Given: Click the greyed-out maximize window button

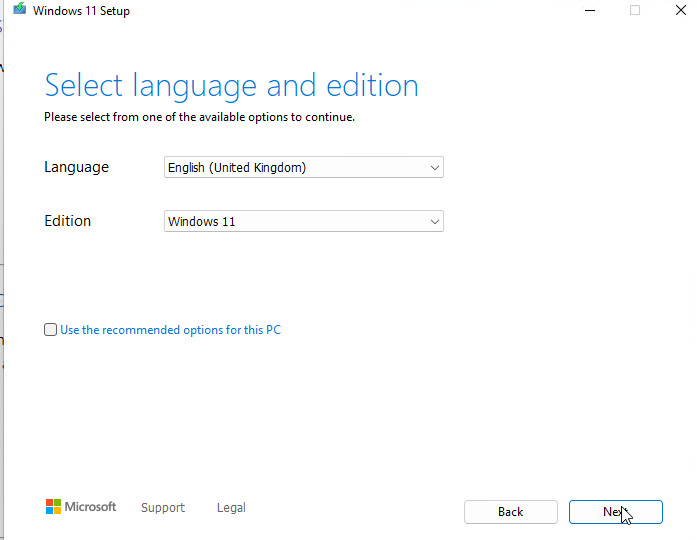Looking at the screenshot, I should [634, 10].
